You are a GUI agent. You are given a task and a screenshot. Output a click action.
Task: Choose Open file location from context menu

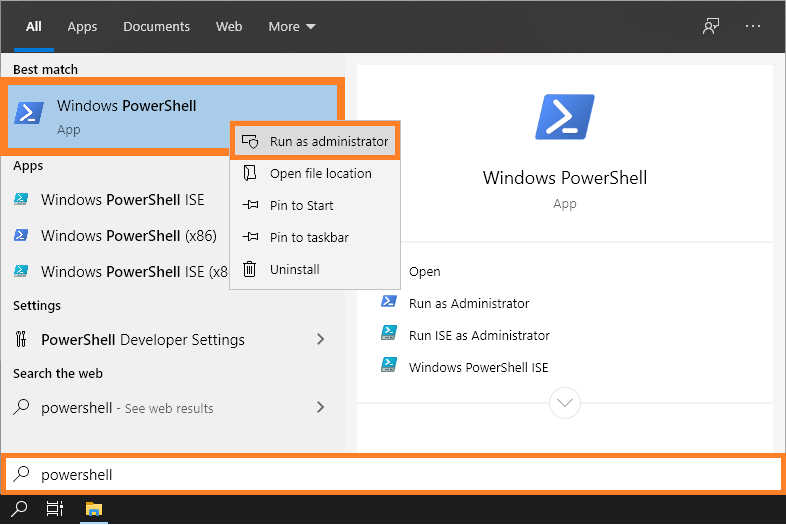320,174
